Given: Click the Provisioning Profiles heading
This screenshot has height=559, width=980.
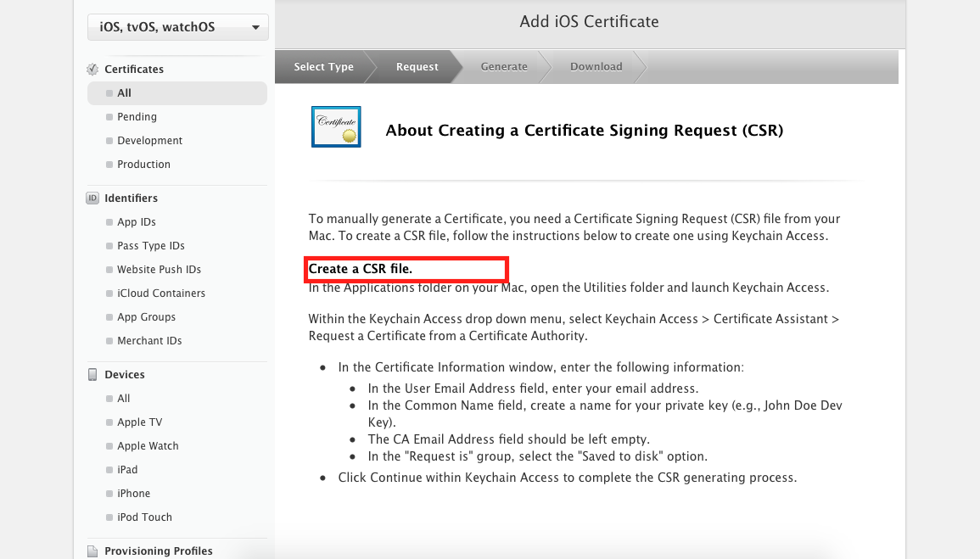Looking at the screenshot, I should tap(158, 551).
